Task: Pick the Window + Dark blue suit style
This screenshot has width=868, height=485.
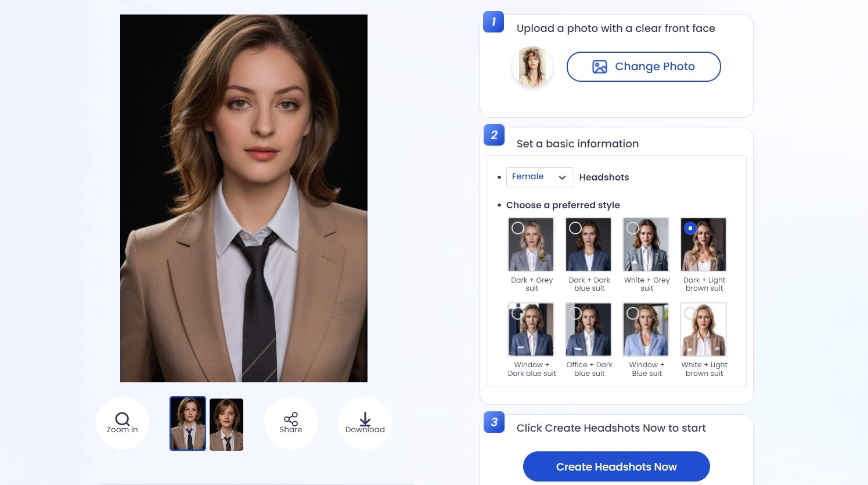Action: point(531,330)
